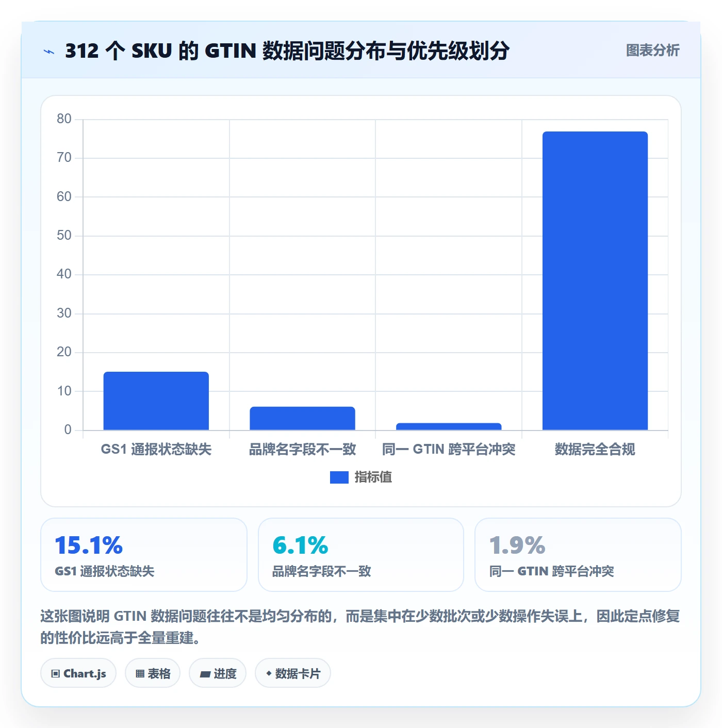Click the y-axis value 50
This screenshot has height=728, width=722.
coord(64,236)
